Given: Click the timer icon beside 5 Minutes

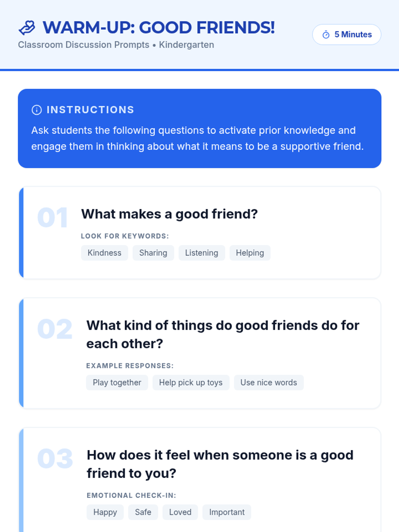Looking at the screenshot, I should click(326, 35).
